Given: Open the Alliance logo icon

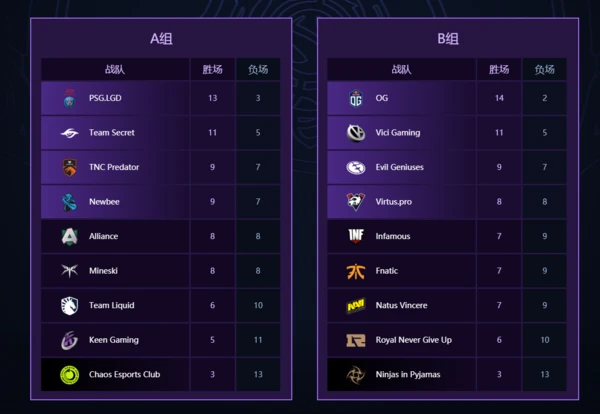Looking at the screenshot, I should click(69, 236).
